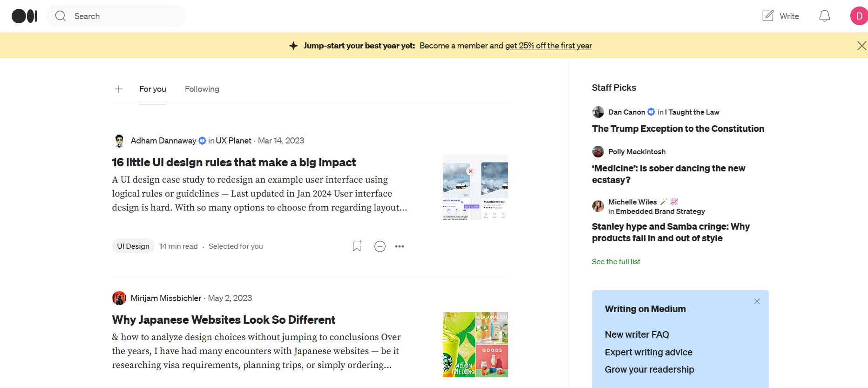Bookmark the UI design rules article
Screen dimensions: 868x388
point(357,246)
